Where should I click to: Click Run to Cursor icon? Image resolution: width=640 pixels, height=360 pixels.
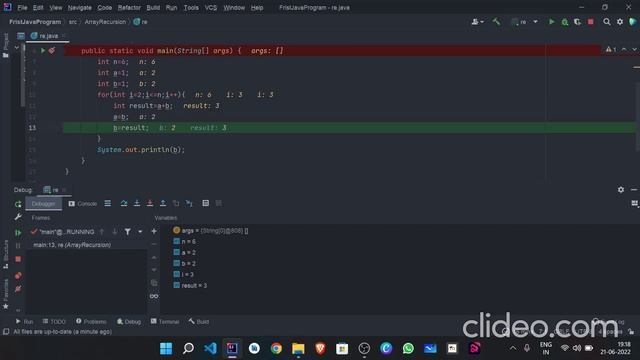pos(189,203)
